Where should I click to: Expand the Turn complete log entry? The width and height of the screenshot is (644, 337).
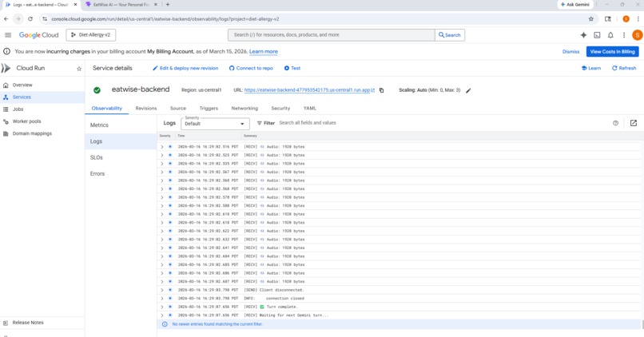pos(162,307)
